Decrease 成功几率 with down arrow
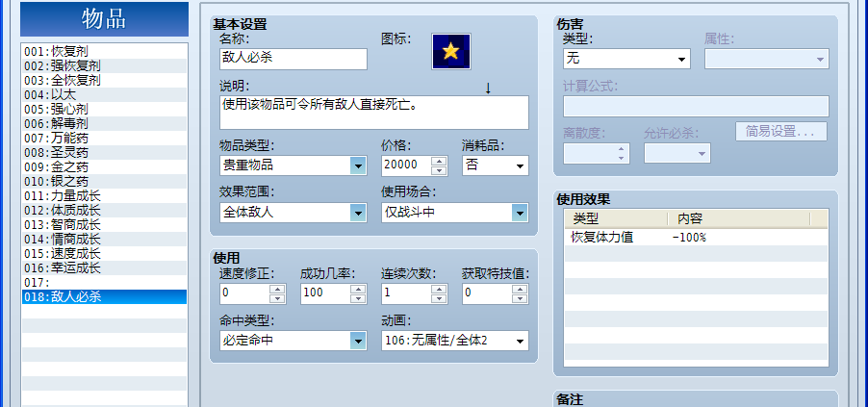This screenshot has width=868, height=407. tap(358, 298)
